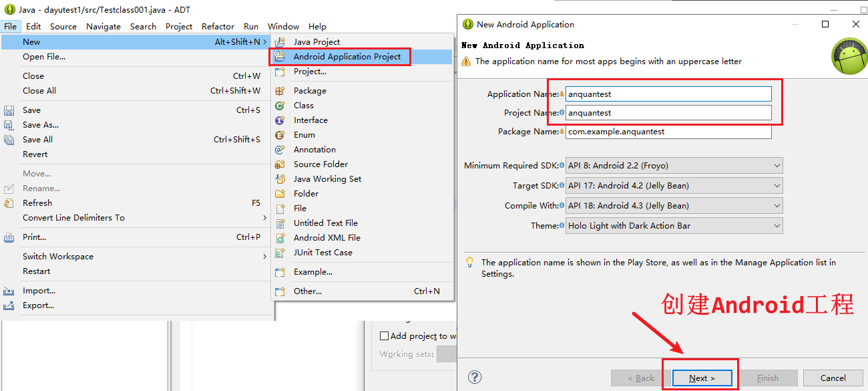The image size is (868, 391).
Task: Click the Other... wizard icon
Action: 280,291
